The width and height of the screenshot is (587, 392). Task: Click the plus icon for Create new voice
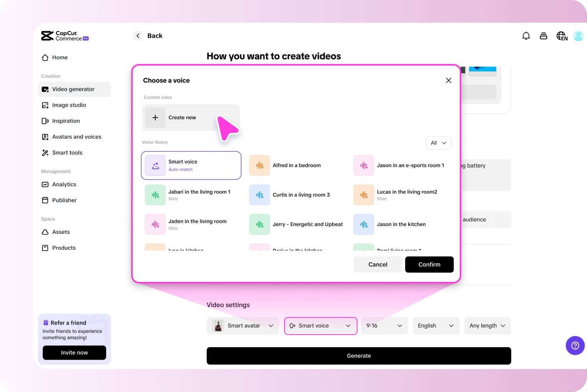coord(155,118)
